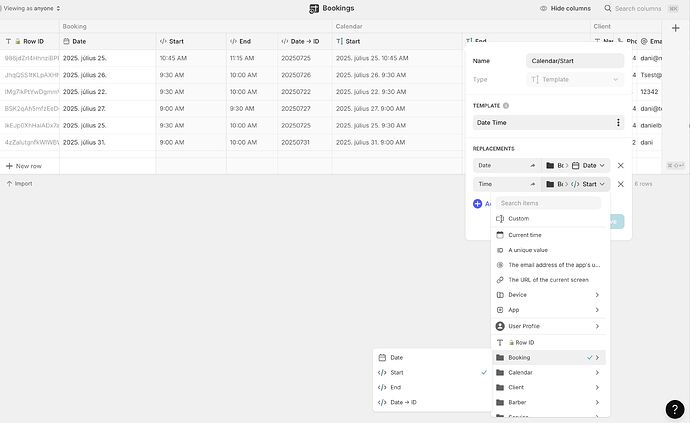Click the Row ID column header
This screenshot has height=423, width=690.
click(29, 41)
